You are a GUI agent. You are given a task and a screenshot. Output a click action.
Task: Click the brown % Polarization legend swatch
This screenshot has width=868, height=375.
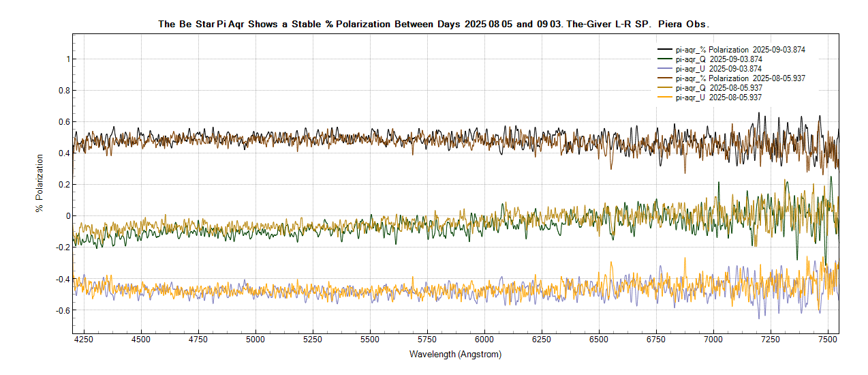(x=665, y=78)
